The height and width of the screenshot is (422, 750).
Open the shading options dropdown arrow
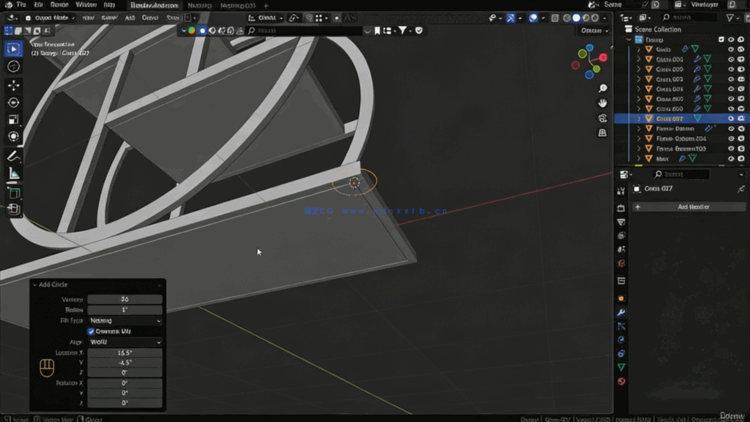pos(605,18)
